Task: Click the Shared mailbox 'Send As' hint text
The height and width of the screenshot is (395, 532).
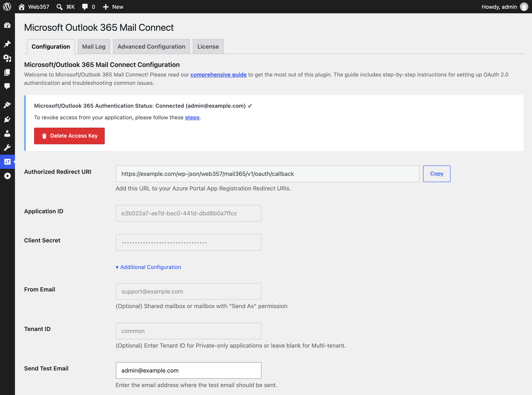Action: pyautogui.click(x=201, y=306)
